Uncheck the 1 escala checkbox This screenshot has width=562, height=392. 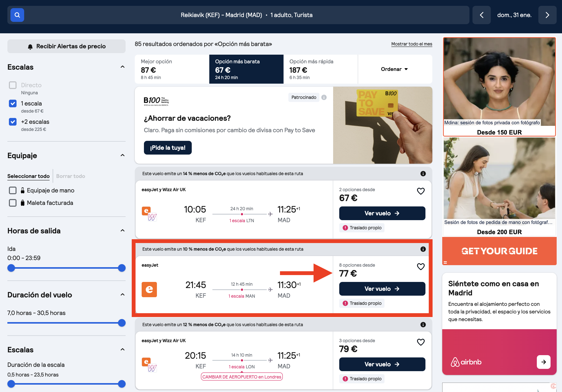(13, 103)
